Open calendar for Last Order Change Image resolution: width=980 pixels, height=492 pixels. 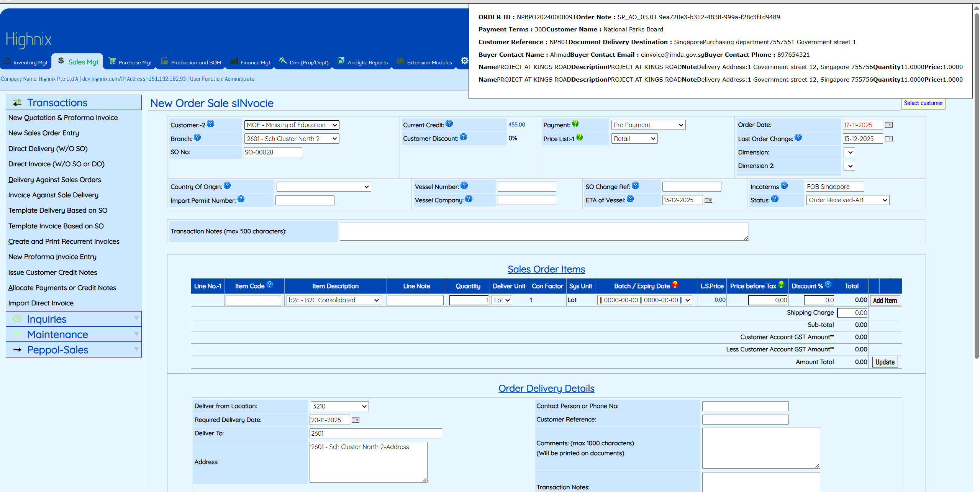pos(889,139)
